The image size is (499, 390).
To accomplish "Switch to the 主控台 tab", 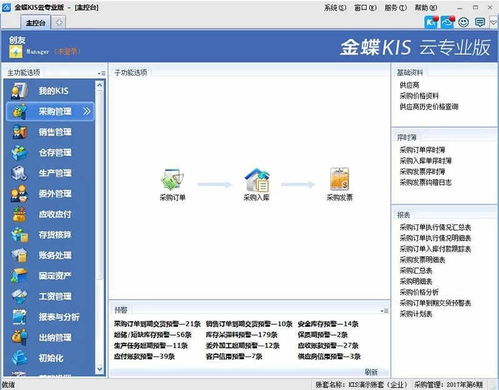I will pos(36,23).
